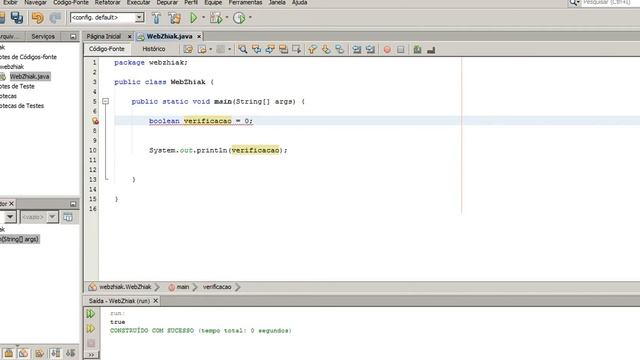Image resolution: width=640 pixels, height=360 pixels.
Task: Click the Find Selection magnifier icon
Action: [243, 49]
